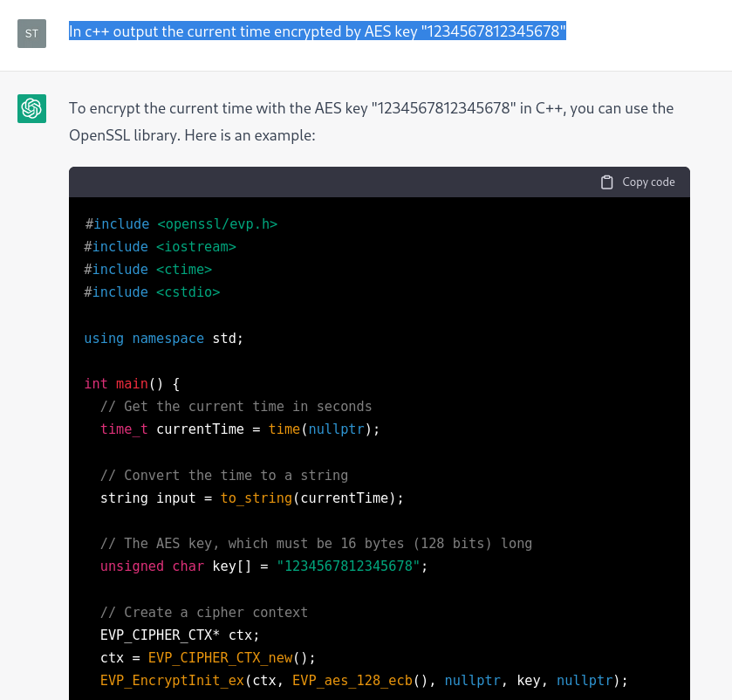The width and height of the screenshot is (732, 700).
Task: Click the '#include <cstdio>' line
Action: tap(152, 292)
